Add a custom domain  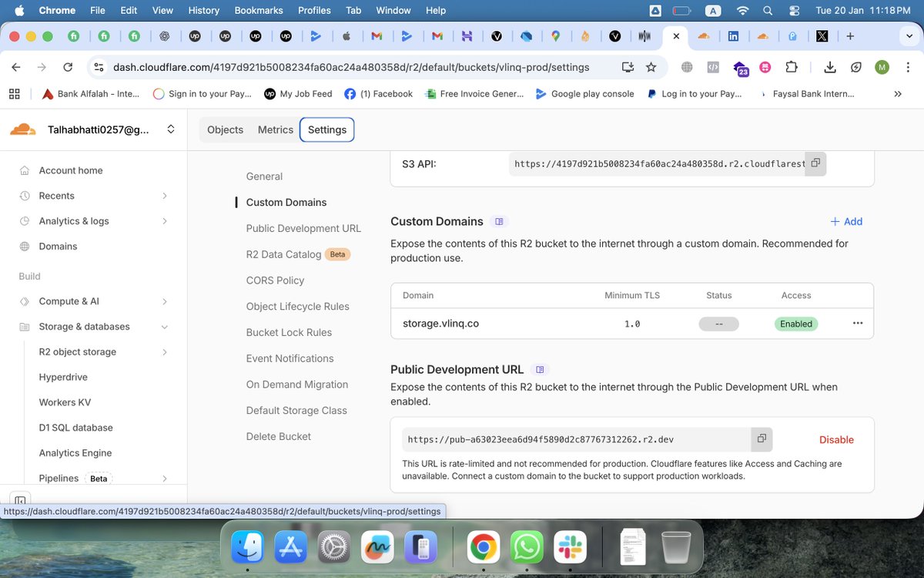[x=846, y=221]
